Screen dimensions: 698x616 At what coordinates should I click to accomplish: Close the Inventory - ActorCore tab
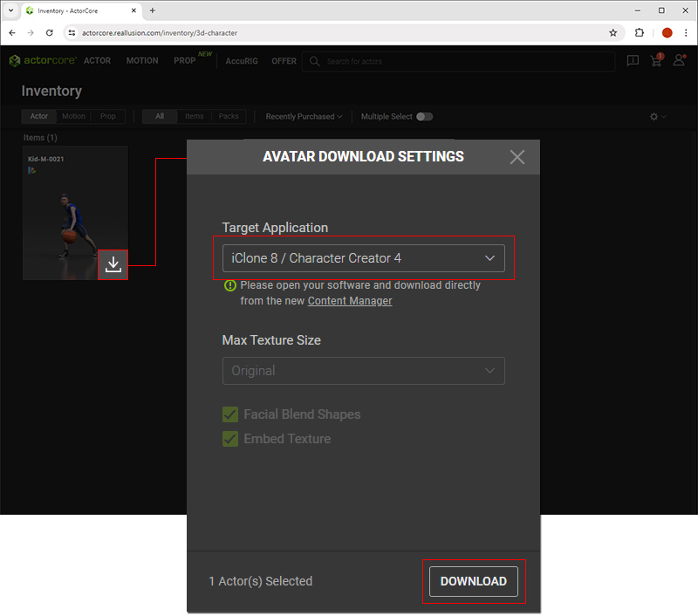tap(133, 10)
